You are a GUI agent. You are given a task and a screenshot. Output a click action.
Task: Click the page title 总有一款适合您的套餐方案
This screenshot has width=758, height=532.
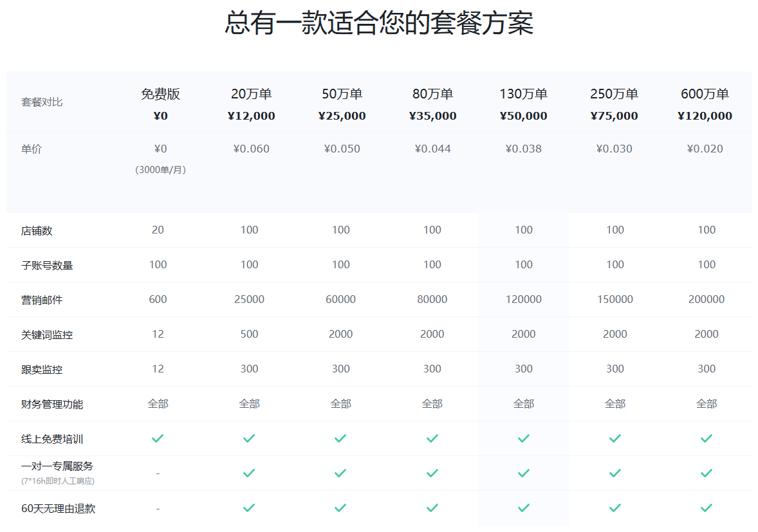tap(379, 24)
